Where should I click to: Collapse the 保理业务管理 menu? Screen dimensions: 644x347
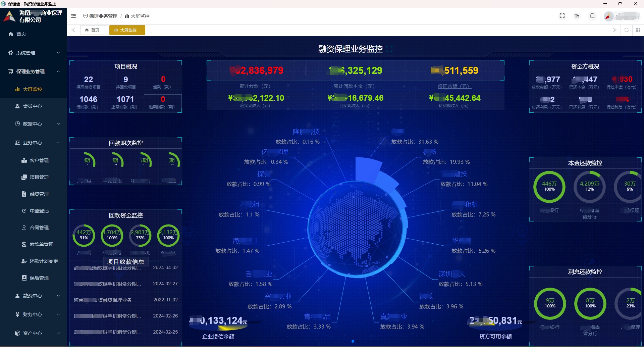point(34,71)
